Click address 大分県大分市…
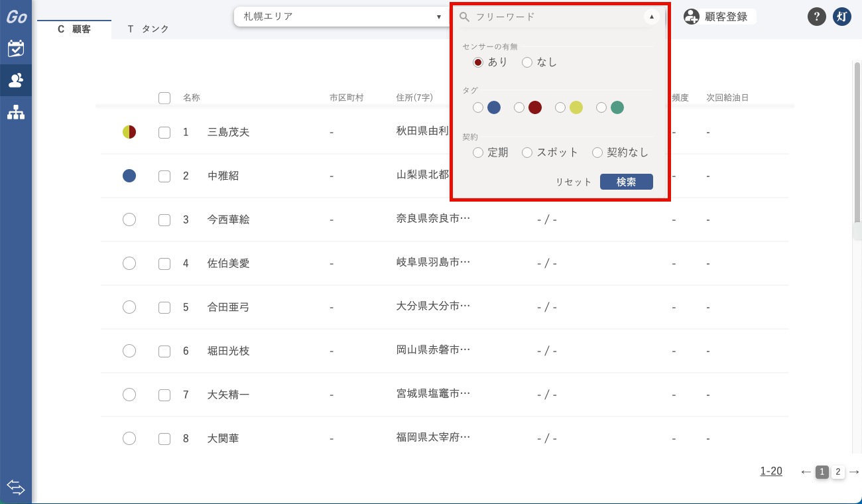 [x=433, y=306]
